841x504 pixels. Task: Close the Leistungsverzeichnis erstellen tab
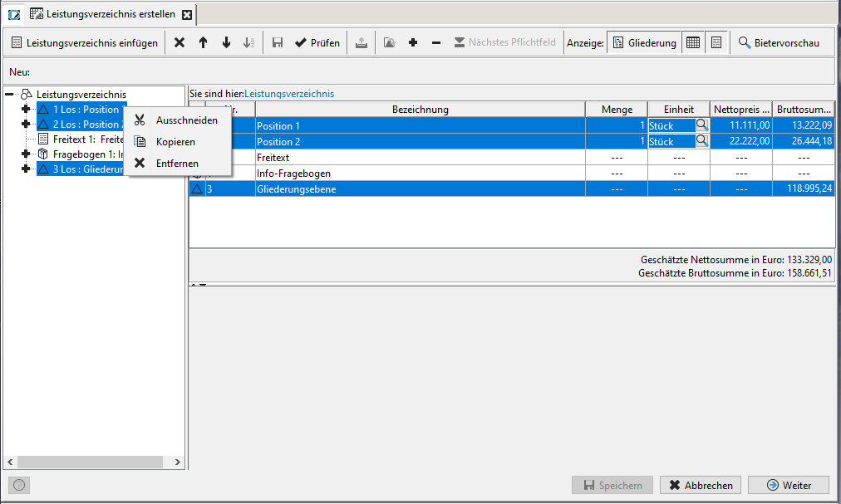click(187, 14)
